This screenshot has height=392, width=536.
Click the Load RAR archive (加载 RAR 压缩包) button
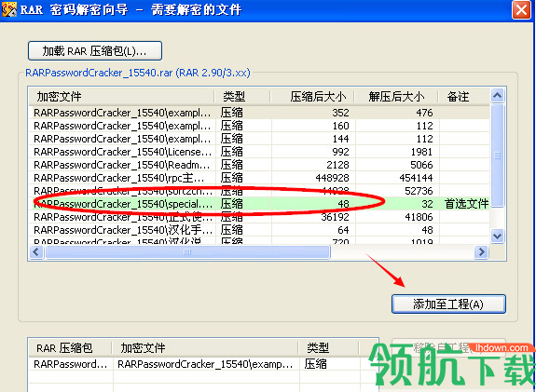point(95,51)
